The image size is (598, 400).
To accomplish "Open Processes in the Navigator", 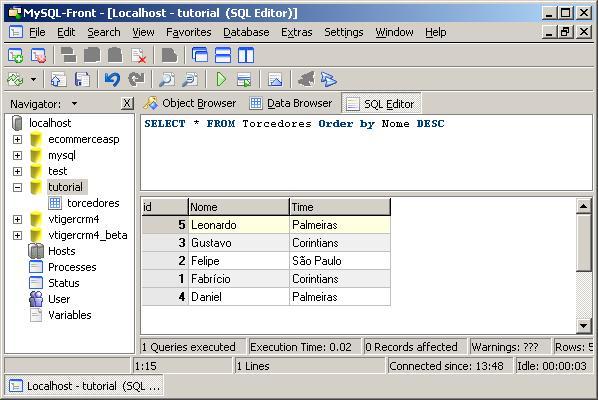I will point(72,267).
